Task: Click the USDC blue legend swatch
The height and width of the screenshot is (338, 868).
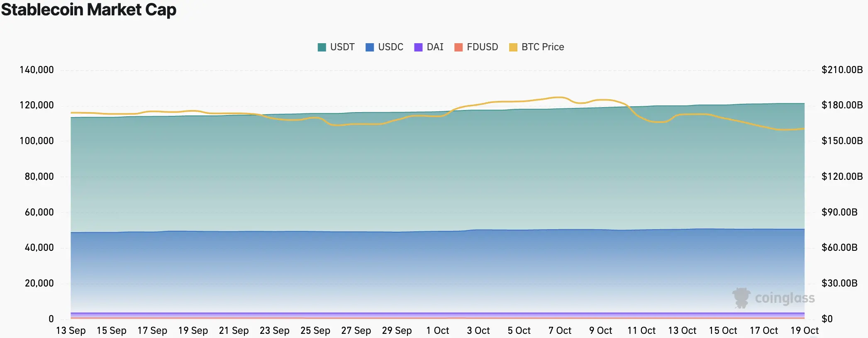Action: (369, 47)
